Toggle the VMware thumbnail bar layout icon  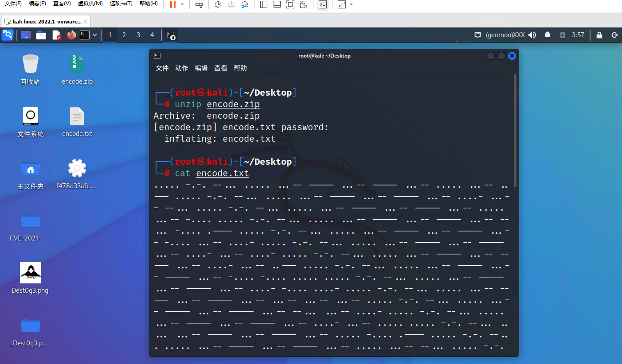point(277,4)
